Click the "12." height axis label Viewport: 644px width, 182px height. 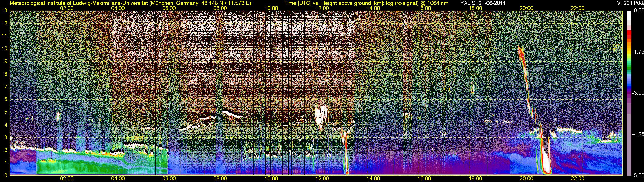[5, 23]
